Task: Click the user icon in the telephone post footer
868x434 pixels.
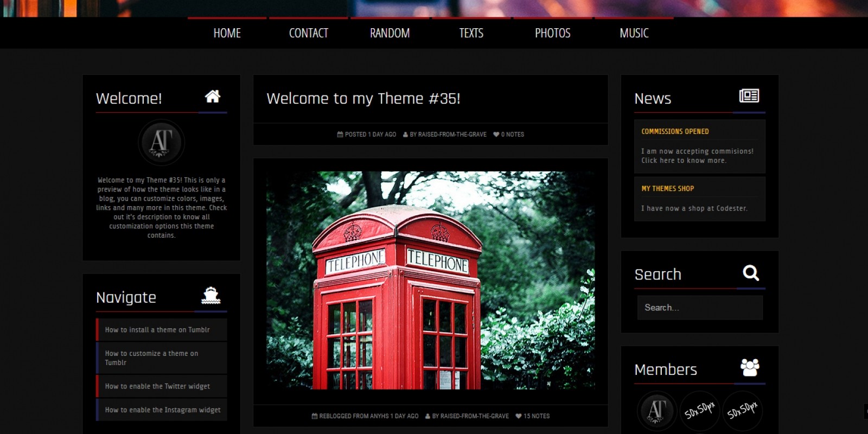Action: click(x=427, y=416)
